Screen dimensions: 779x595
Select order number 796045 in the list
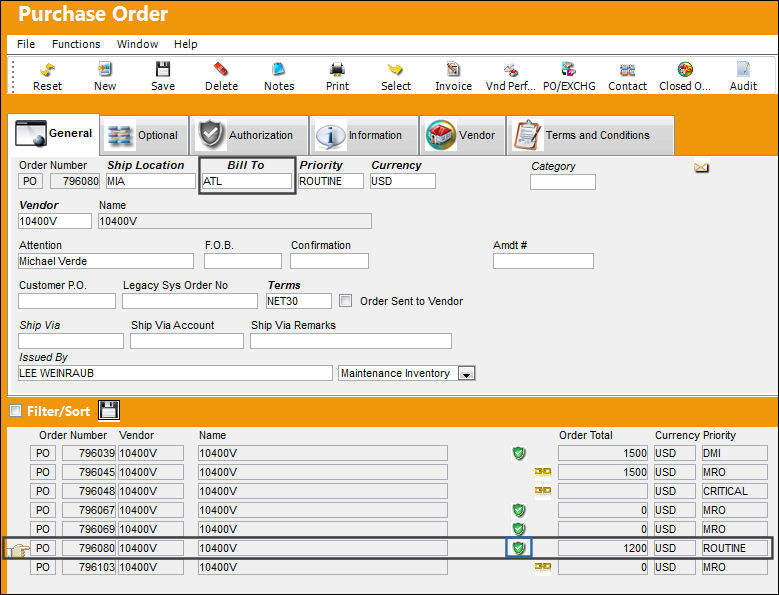click(x=89, y=472)
